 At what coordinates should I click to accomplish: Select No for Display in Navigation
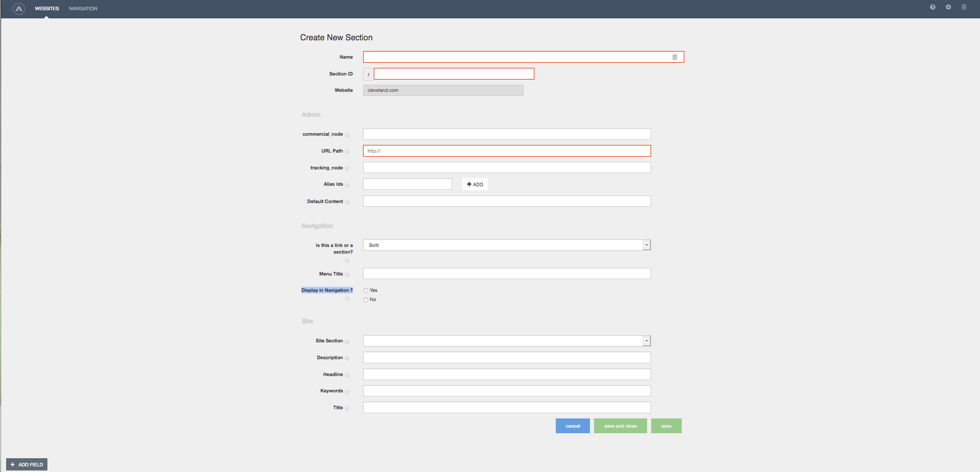pyautogui.click(x=366, y=300)
